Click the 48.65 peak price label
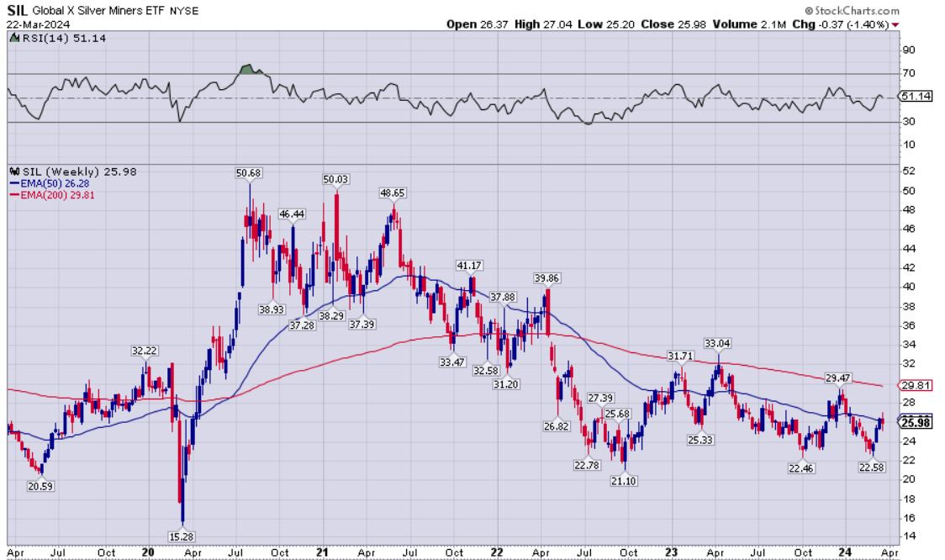945x560 pixels. pos(393,193)
